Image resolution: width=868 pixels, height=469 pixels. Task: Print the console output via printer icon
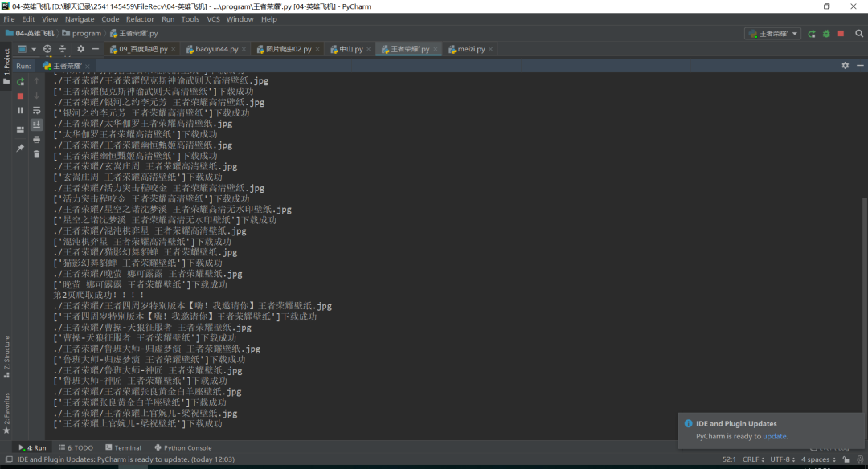36,140
